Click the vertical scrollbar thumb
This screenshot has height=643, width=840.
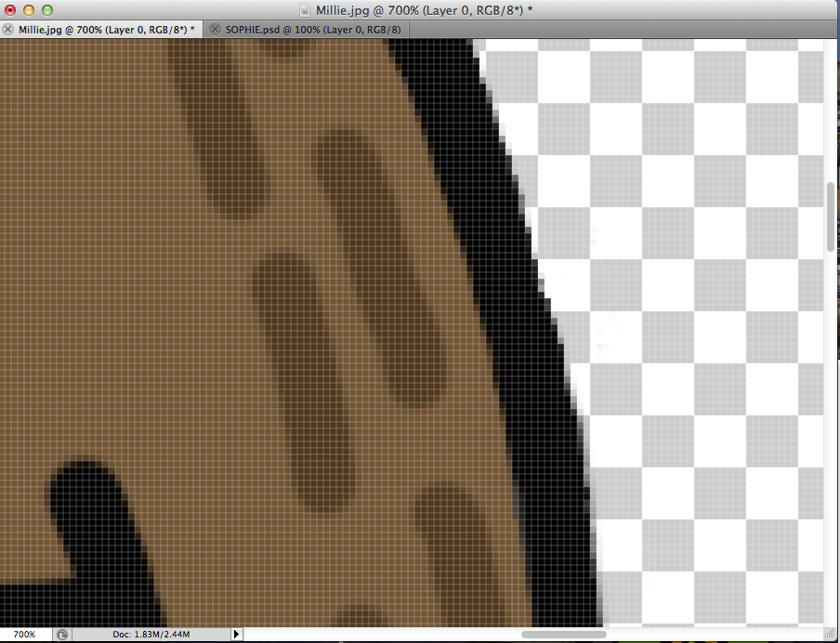point(831,217)
